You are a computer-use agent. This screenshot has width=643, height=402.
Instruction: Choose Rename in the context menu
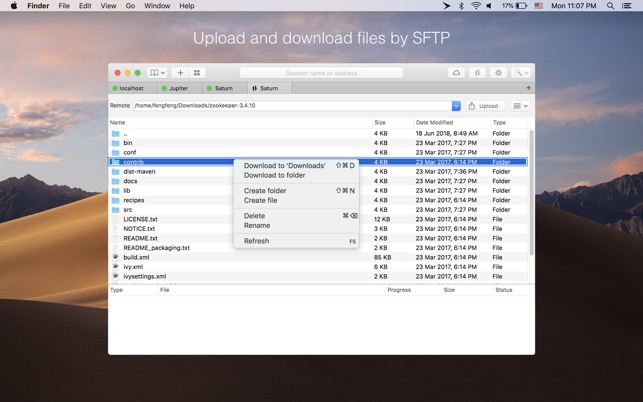click(x=257, y=225)
